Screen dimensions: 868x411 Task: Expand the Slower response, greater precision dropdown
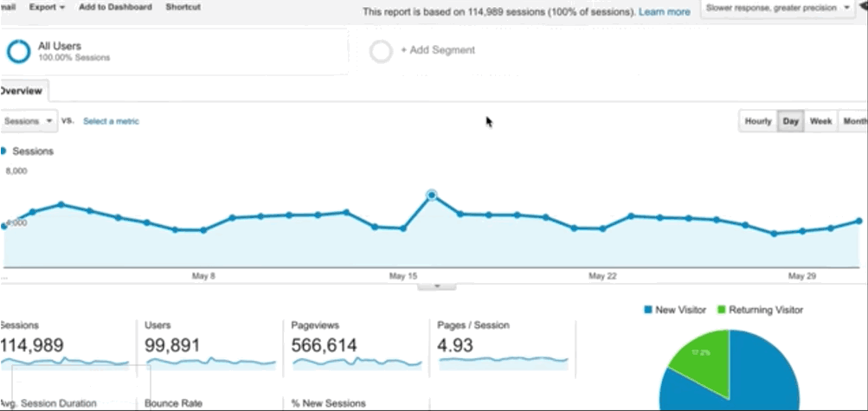pyautogui.click(x=778, y=8)
